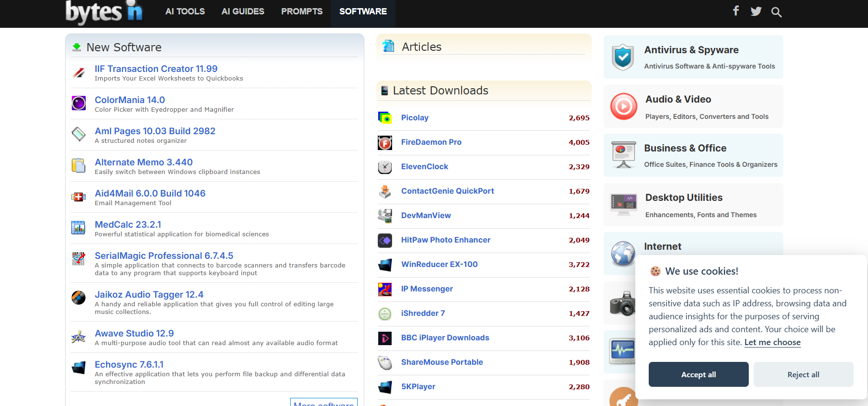Click the Antivirus shield icon
The width and height of the screenshot is (868, 406).
click(623, 57)
